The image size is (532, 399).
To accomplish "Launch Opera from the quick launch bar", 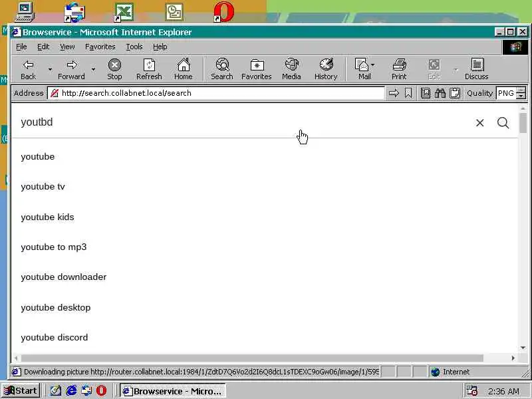I will [x=101, y=391].
